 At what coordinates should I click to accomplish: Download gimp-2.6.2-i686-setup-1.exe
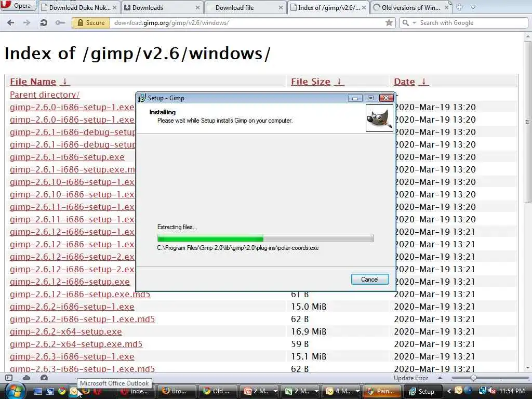pos(72,307)
